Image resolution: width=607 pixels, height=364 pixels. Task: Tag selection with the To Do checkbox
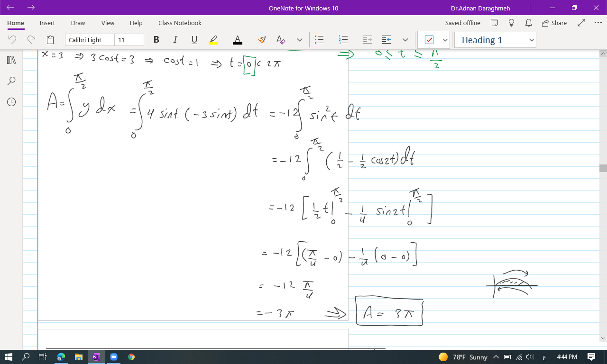tap(429, 40)
